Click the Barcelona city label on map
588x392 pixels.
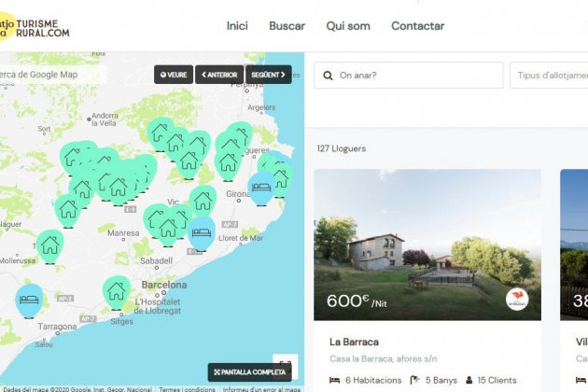coord(164,285)
